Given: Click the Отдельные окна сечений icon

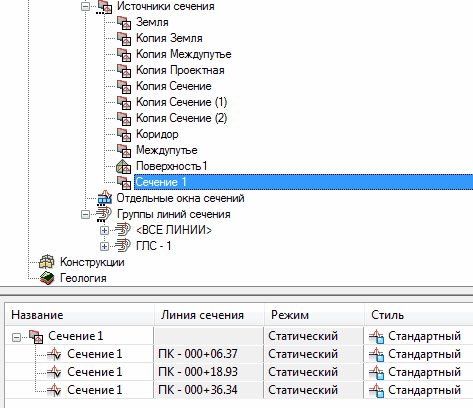Looking at the screenshot, I should 104,198.
